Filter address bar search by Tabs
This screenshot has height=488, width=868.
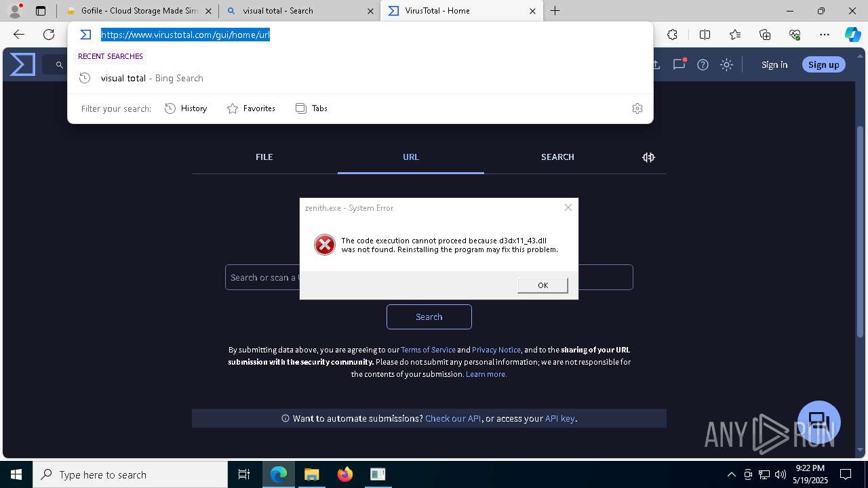tap(311, 108)
